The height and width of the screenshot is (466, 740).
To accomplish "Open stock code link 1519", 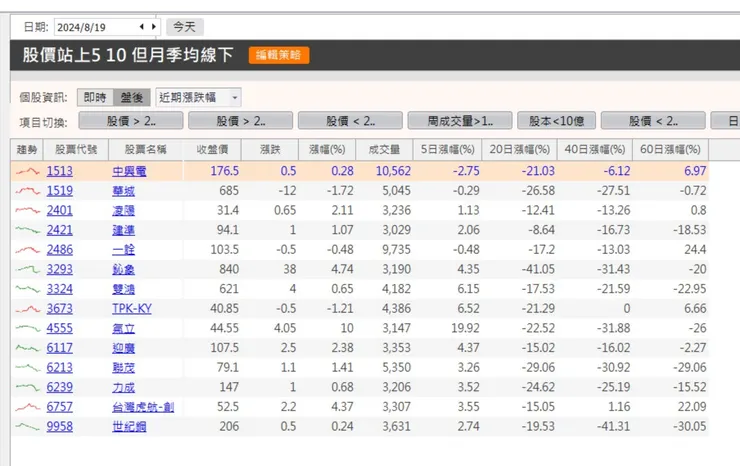I will click(x=59, y=191).
